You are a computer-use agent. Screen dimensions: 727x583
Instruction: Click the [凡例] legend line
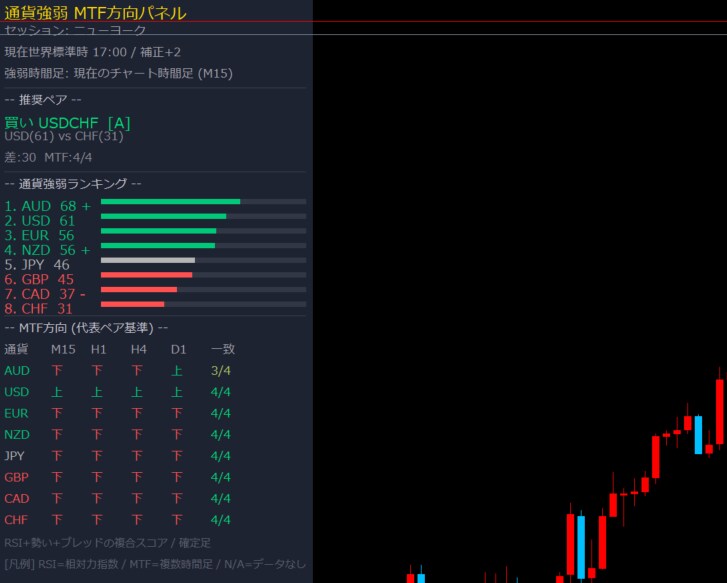155,564
